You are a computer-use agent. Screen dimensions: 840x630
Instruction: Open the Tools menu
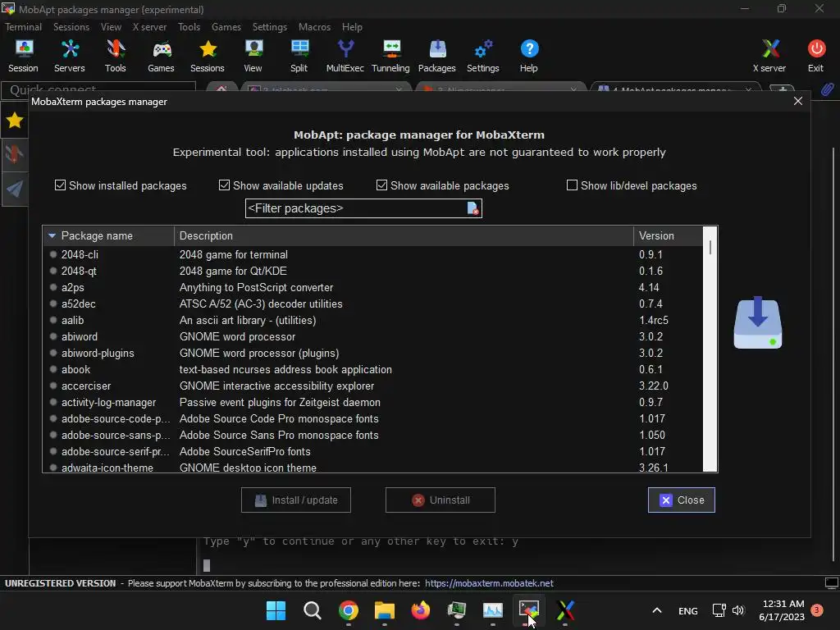(189, 27)
